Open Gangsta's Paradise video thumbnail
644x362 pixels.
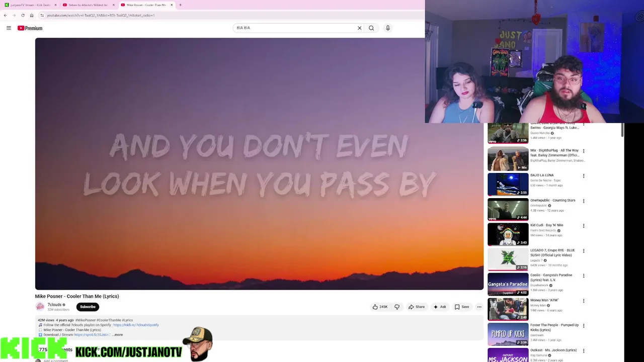click(508, 284)
